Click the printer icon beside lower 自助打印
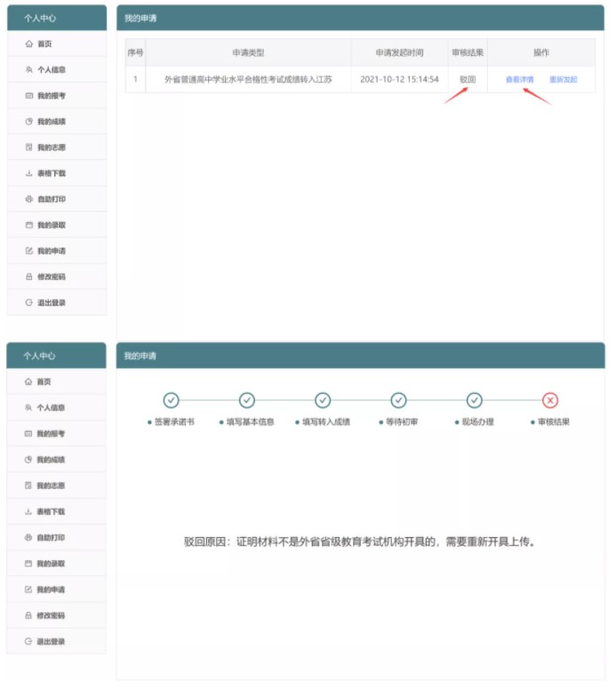The width and height of the screenshot is (616, 690). click(29, 538)
